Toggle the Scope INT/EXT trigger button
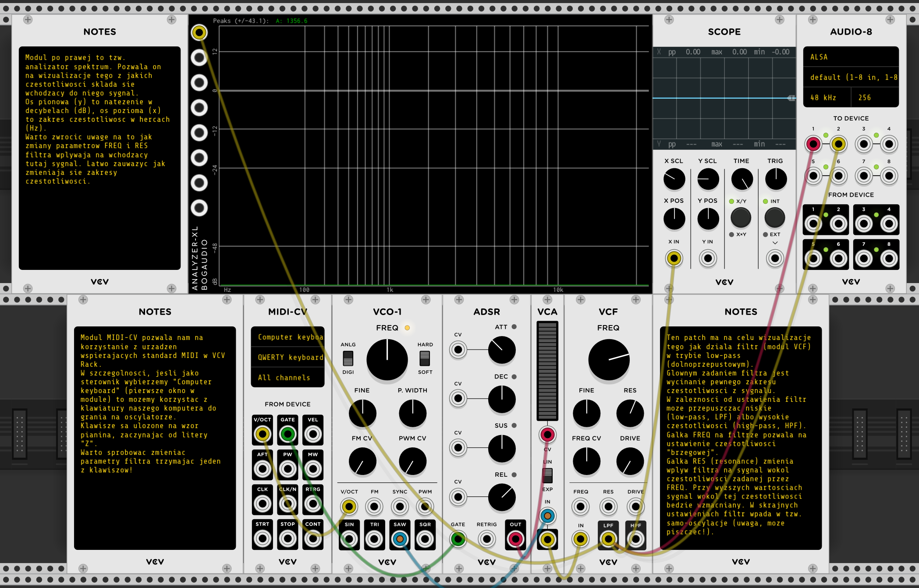Viewport: 919px width, 588px height. coord(775,217)
